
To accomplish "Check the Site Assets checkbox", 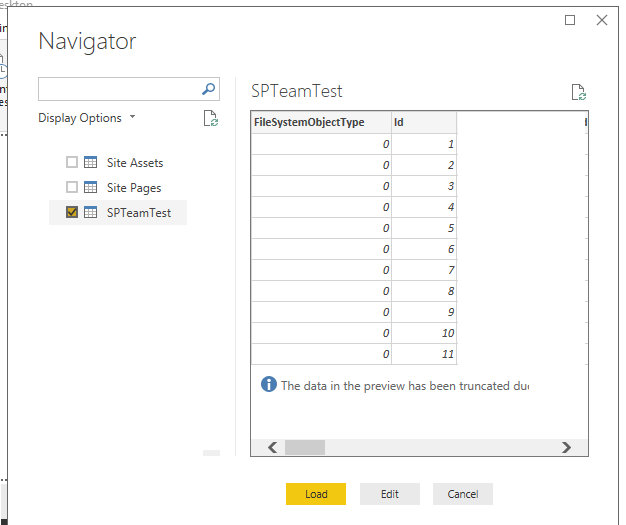I will click(x=71, y=162).
